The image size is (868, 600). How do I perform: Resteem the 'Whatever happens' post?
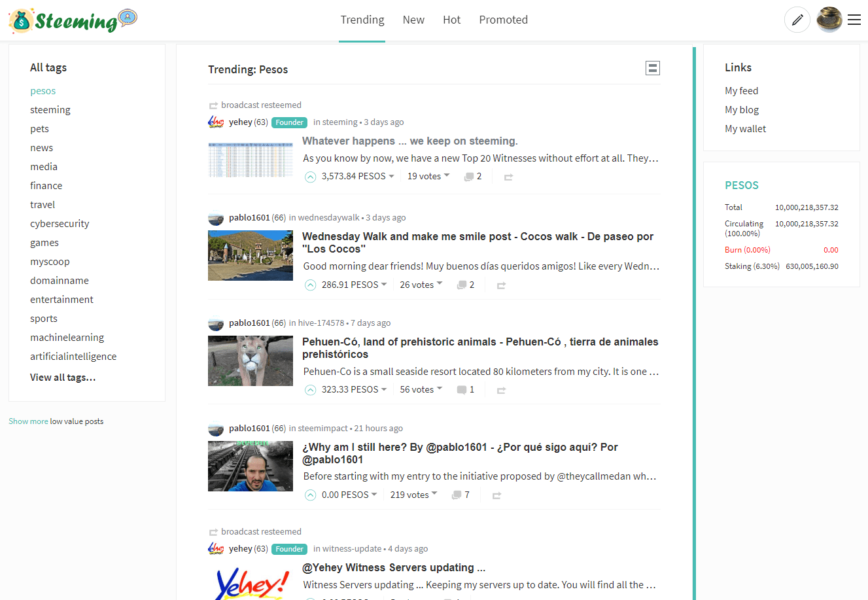508,177
